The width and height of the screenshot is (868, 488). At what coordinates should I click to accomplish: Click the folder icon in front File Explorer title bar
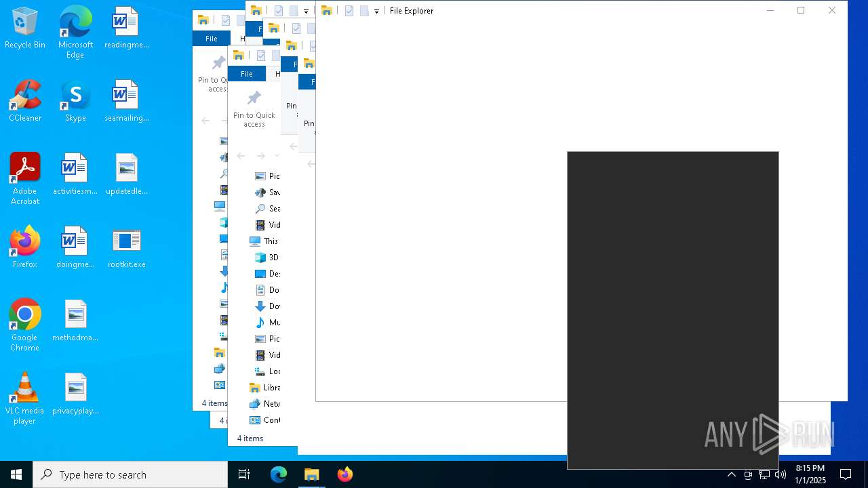tap(326, 11)
